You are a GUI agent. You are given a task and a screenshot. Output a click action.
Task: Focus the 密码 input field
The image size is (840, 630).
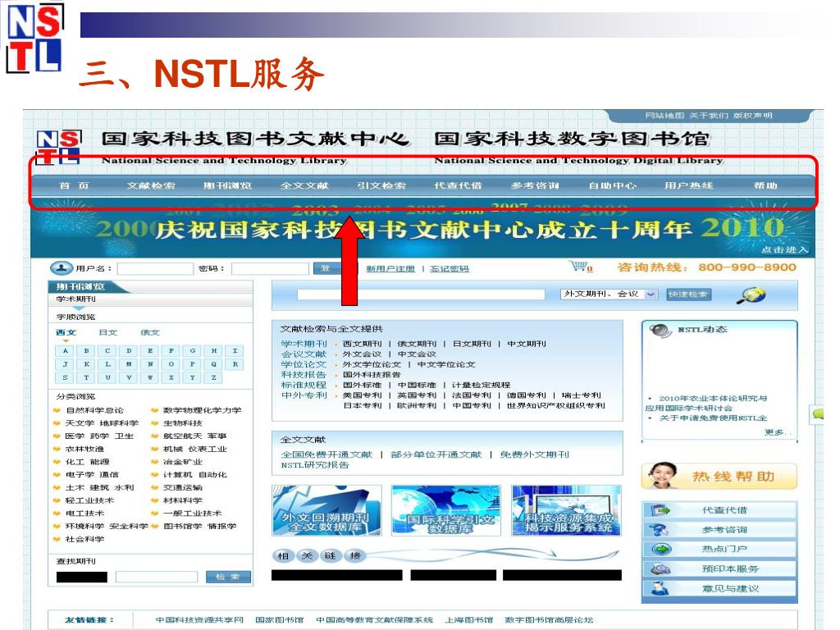270,268
